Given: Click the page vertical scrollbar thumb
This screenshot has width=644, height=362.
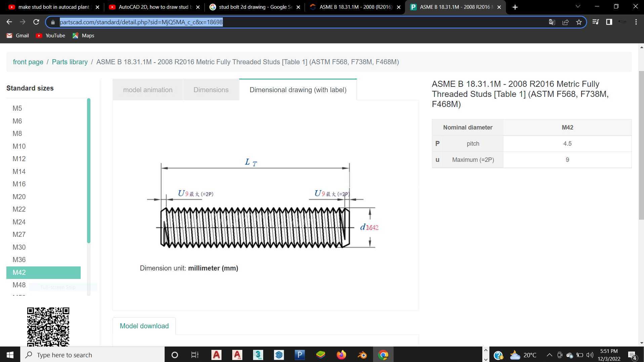Looking at the screenshot, I should pos(641,145).
